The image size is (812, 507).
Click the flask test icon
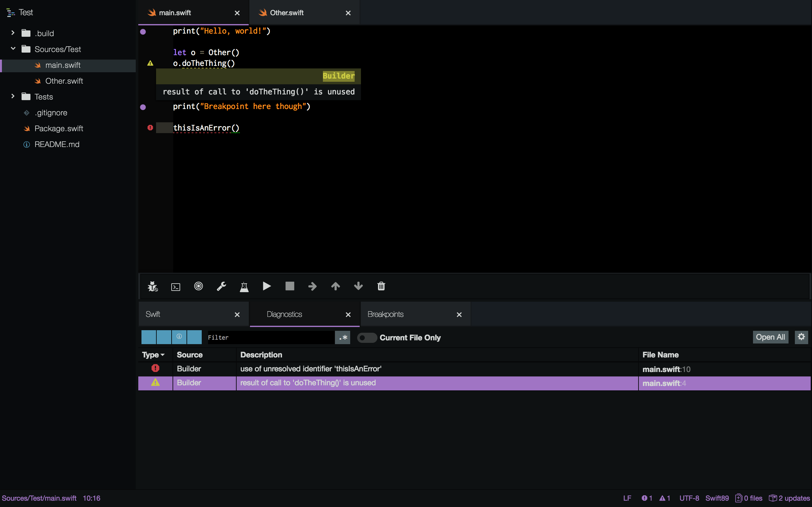point(244,287)
